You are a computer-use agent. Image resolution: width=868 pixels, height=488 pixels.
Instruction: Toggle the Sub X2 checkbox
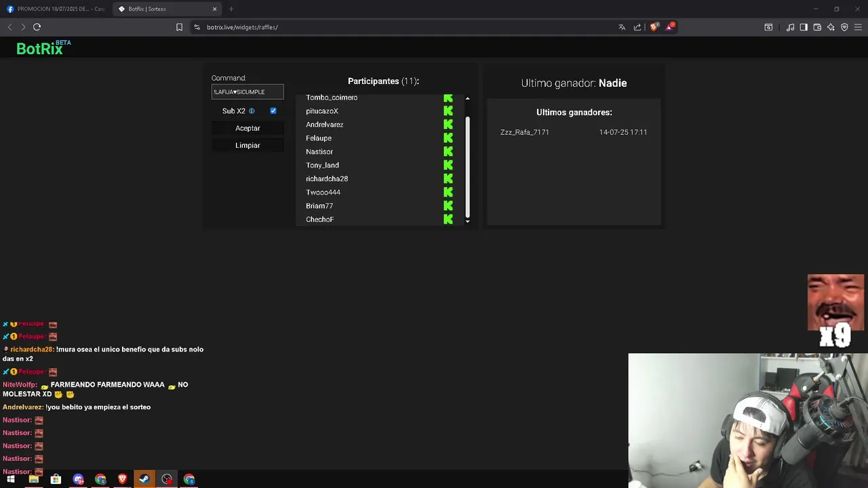(x=273, y=111)
